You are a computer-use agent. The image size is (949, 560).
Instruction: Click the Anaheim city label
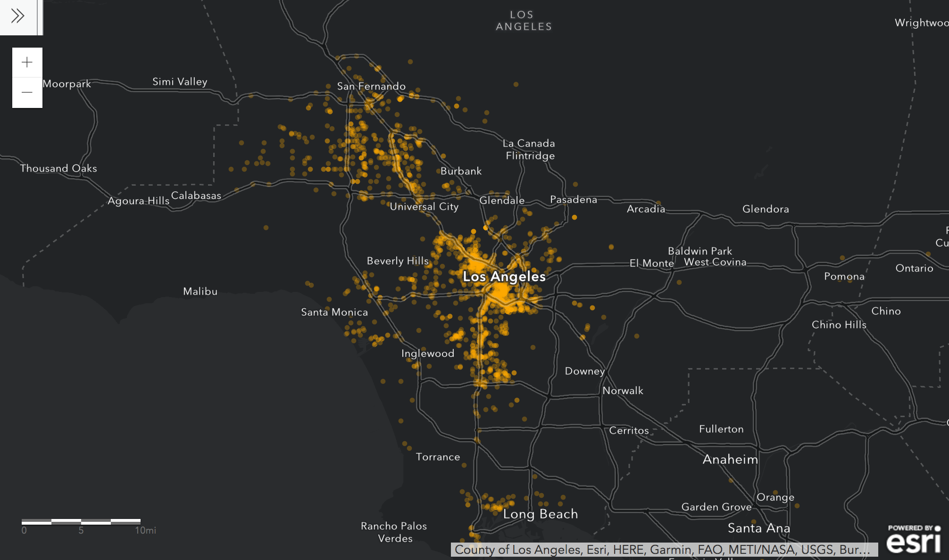pyautogui.click(x=730, y=459)
